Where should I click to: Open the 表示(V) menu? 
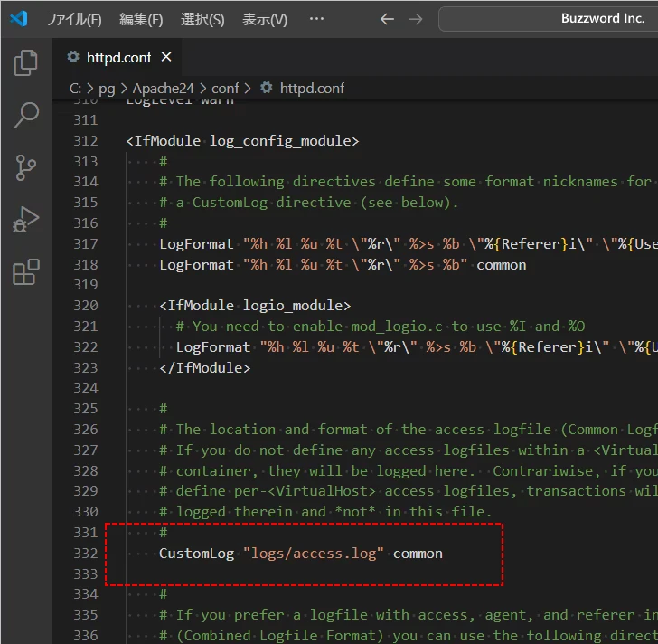point(265,19)
